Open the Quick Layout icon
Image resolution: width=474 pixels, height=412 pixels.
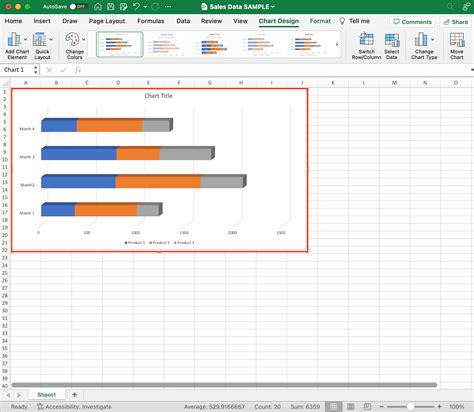pos(42,46)
